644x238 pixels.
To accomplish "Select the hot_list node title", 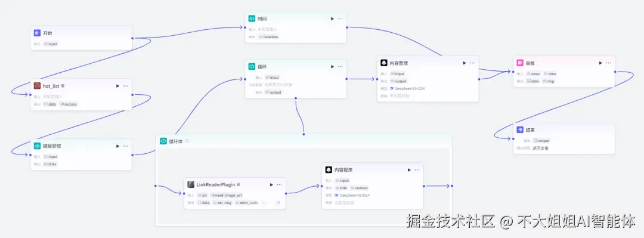I will [x=51, y=86].
